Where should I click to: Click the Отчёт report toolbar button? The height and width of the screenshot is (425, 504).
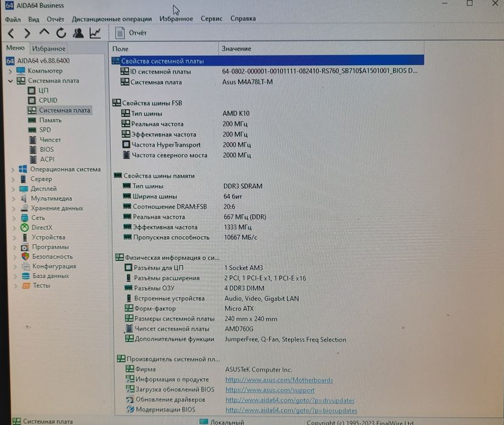131,33
